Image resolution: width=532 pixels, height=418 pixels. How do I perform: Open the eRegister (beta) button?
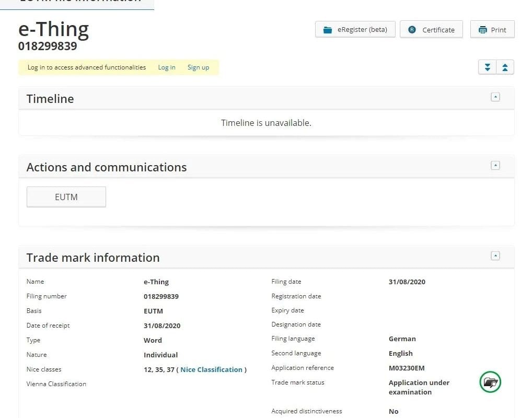(355, 29)
